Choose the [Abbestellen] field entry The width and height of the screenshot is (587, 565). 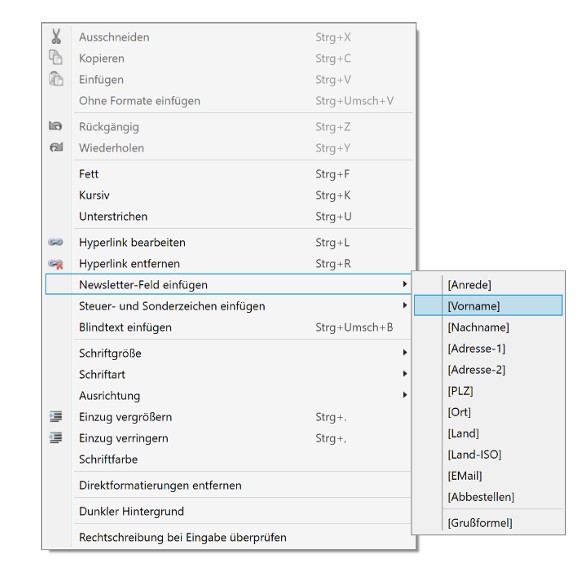coord(488,497)
